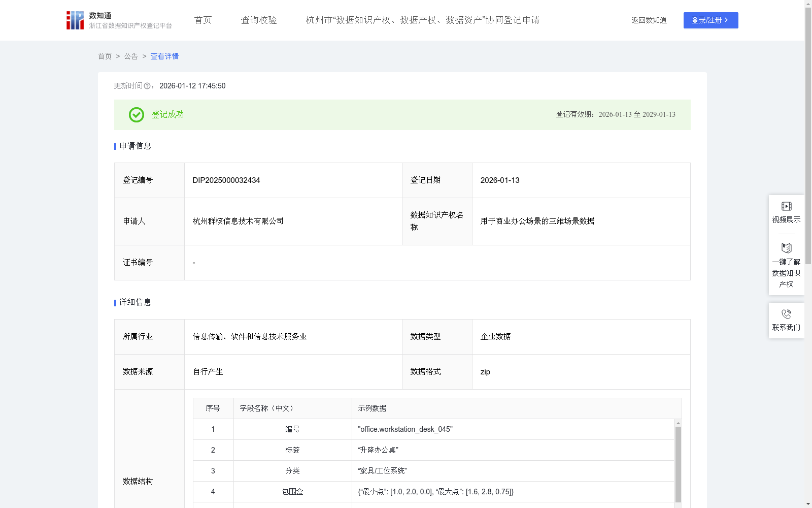The width and height of the screenshot is (812, 508).
Task: Click the 示例数据 column header
Action: point(517,408)
